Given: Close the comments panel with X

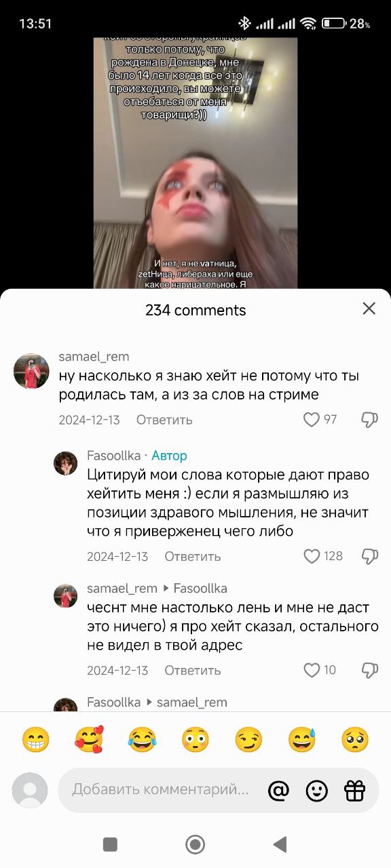Looking at the screenshot, I should pos(369,309).
